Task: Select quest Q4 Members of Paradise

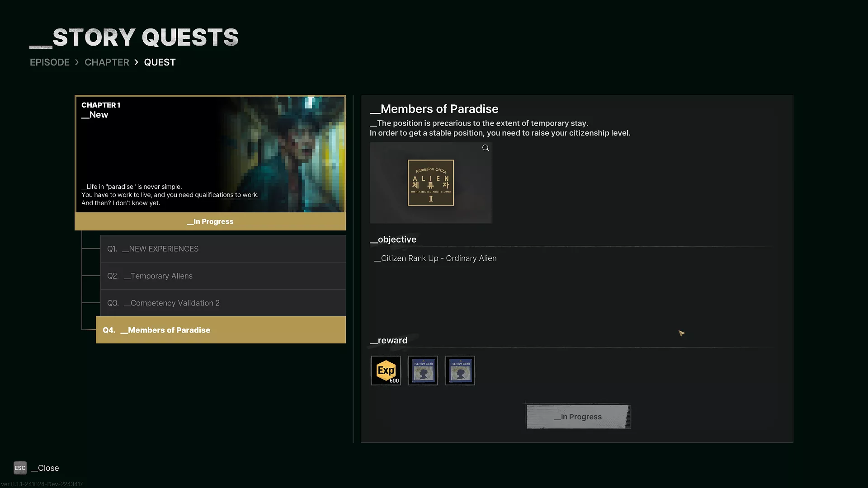Action: coord(221,330)
